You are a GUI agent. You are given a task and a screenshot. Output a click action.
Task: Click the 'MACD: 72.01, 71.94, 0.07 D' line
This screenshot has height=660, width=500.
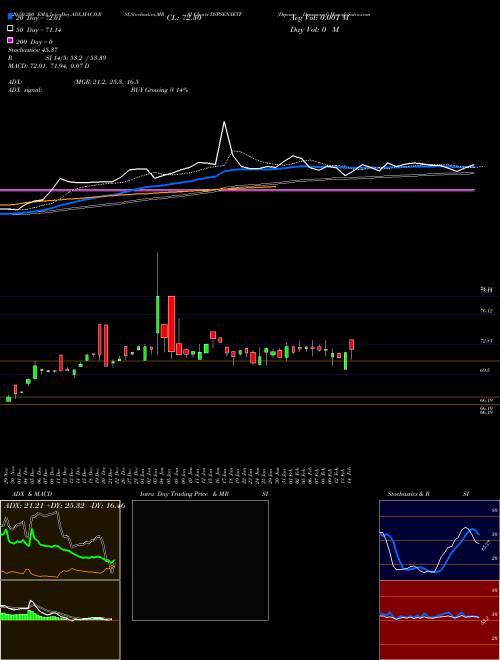(48, 66)
